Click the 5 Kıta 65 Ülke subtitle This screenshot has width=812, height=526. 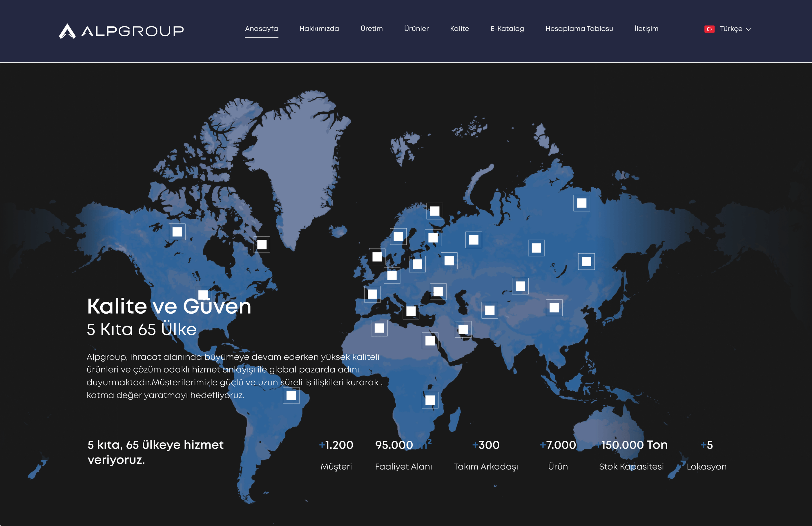pos(142,329)
